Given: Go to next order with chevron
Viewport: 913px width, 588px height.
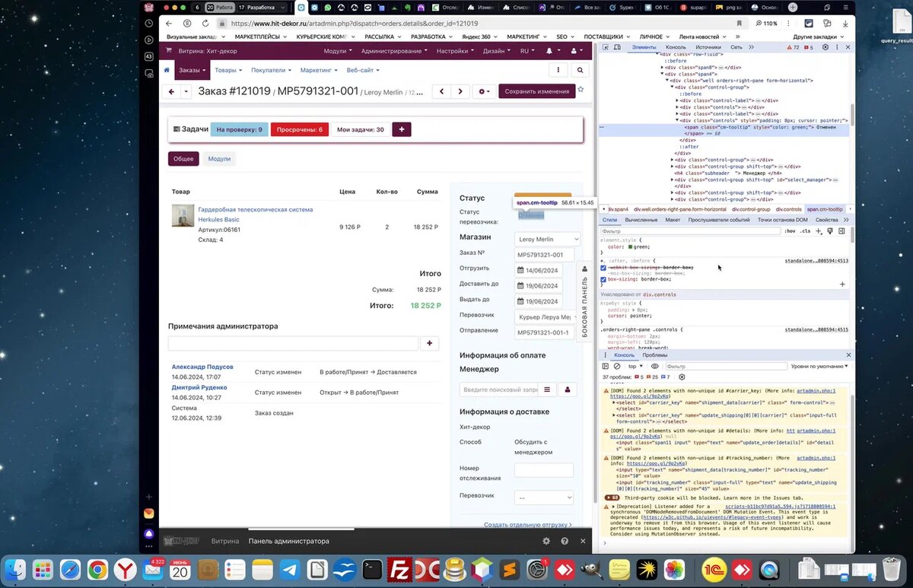Looking at the screenshot, I should point(460,91).
